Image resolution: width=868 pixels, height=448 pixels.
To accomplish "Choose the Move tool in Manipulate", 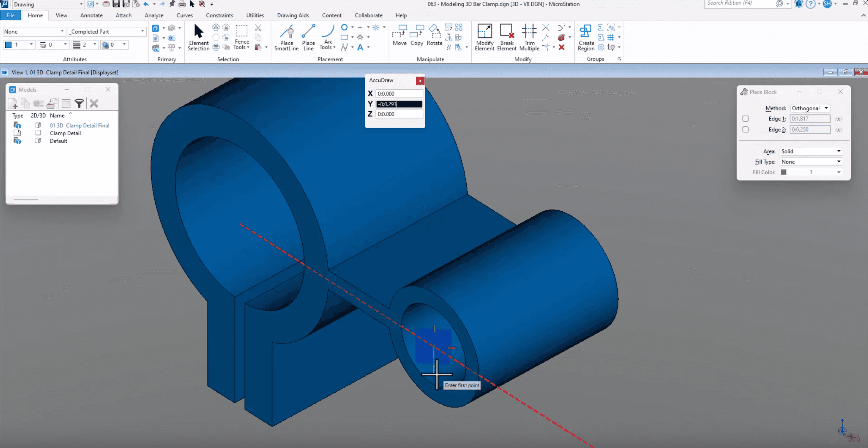I will (399, 35).
